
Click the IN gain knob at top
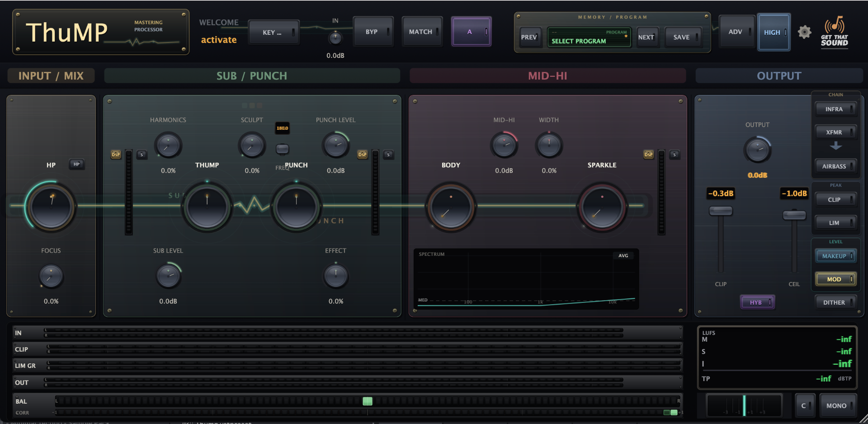[x=335, y=38]
